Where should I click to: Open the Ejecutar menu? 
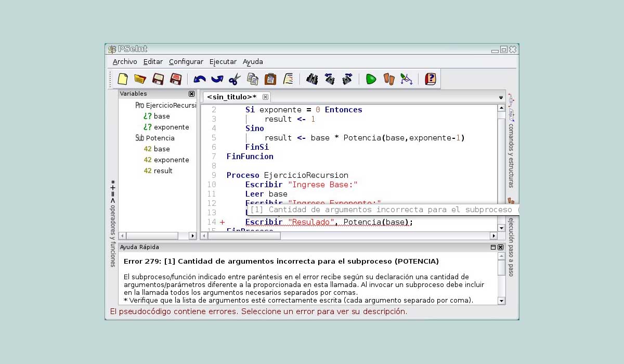(223, 61)
